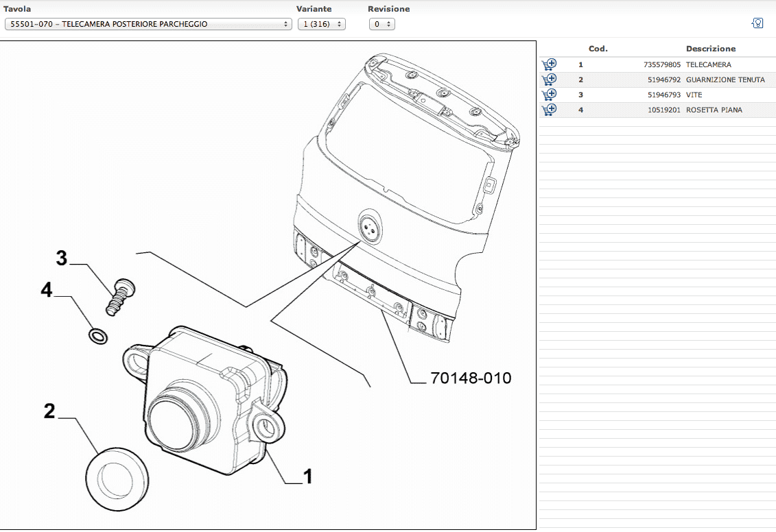The width and height of the screenshot is (776, 532).
Task: Open the hint lightbulb icon at top right
Action: tap(757, 23)
